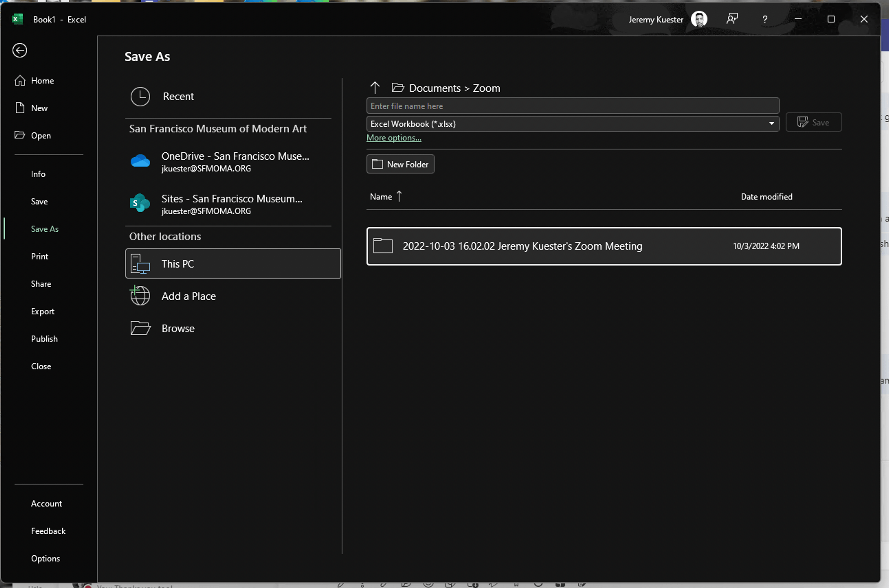The width and height of the screenshot is (889, 588).
Task: Click Jeremy Kuester's profile picture
Action: (699, 20)
